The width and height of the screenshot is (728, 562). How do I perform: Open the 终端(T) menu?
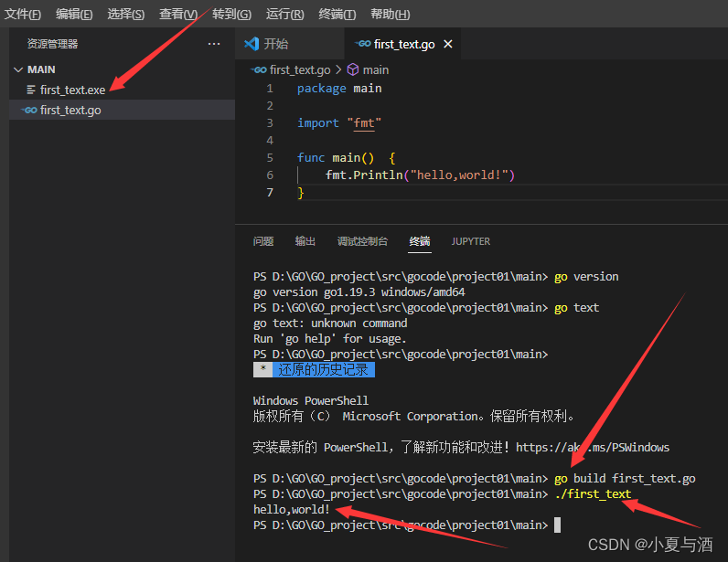(x=337, y=14)
